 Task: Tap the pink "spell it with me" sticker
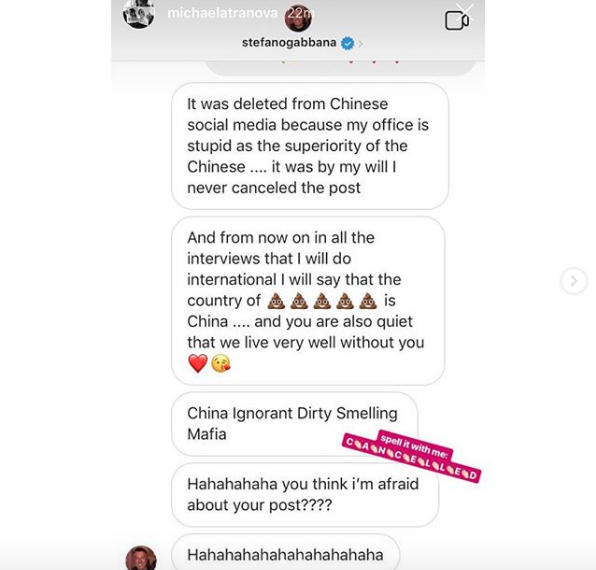(415, 445)
